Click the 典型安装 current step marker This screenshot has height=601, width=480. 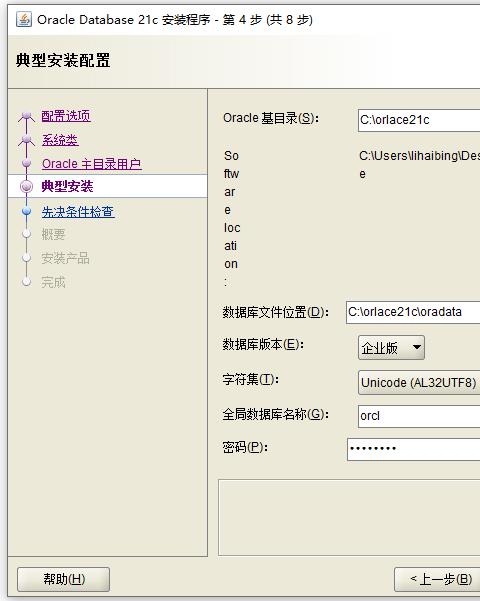click(x=26, y=186)
